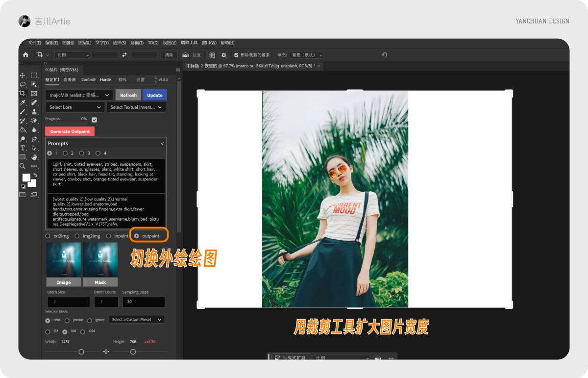Select the Eyedropper tool

(23, 102)
